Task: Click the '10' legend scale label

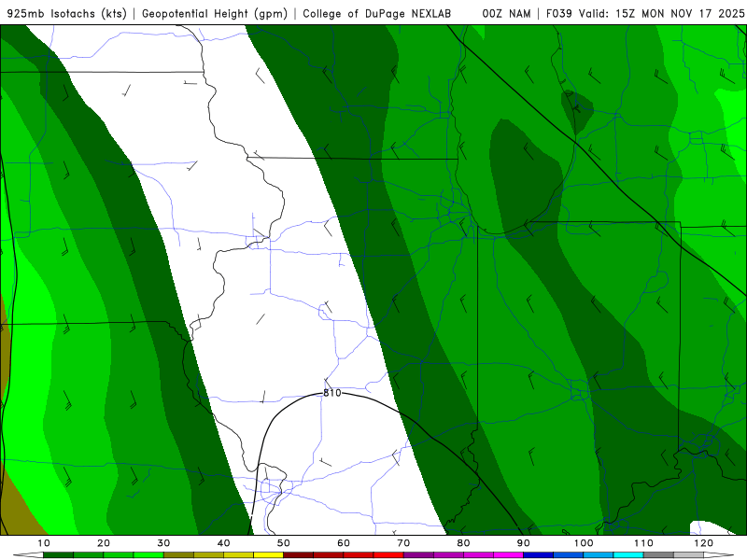Action: [x=43, y=543]
